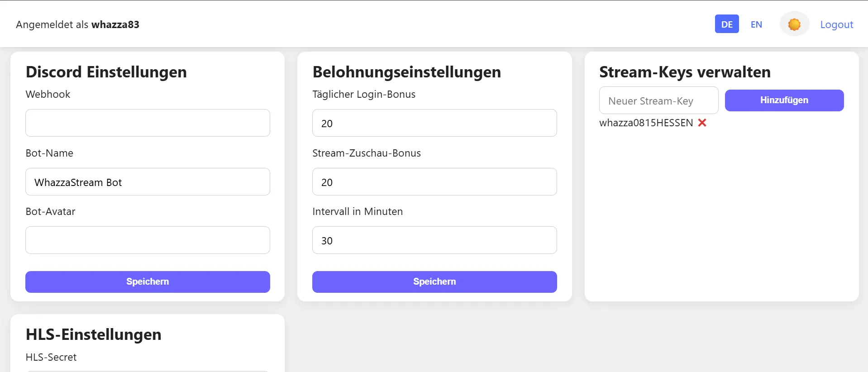Save the Discord Einstellungen form
868x372 pixels.
[x=148, y=281]
